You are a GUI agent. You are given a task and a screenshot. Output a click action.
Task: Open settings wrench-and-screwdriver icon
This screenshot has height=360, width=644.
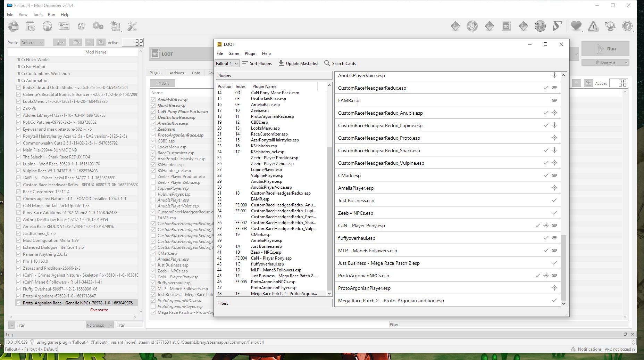(132, 26)
